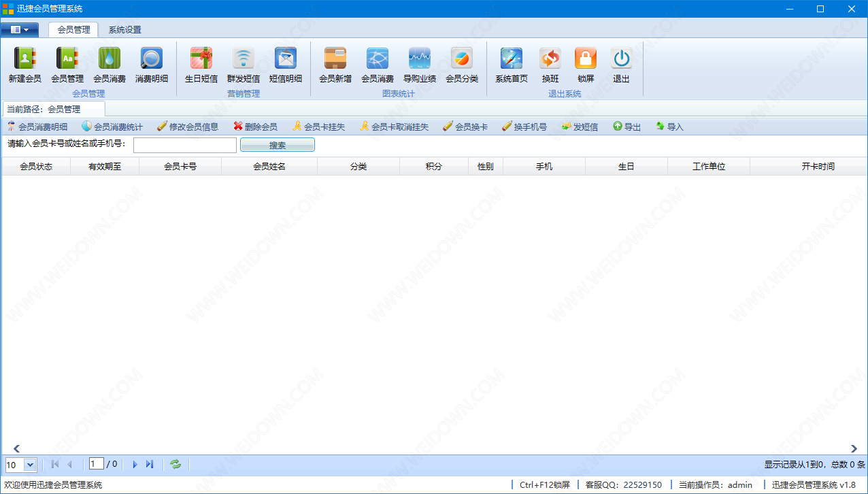Open 消费明细 magnifier icon
The height and width of the screenshot is (494, 868).
click(152, 65)
